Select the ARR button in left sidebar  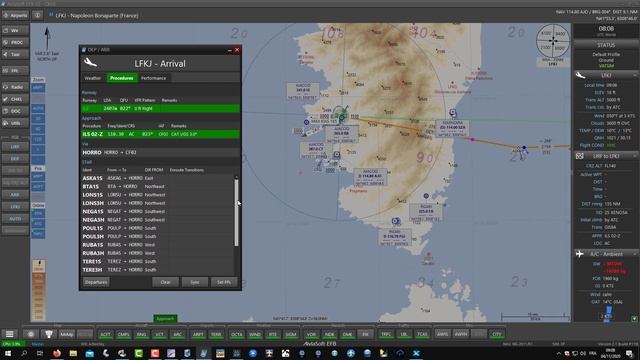coord(15,195)
